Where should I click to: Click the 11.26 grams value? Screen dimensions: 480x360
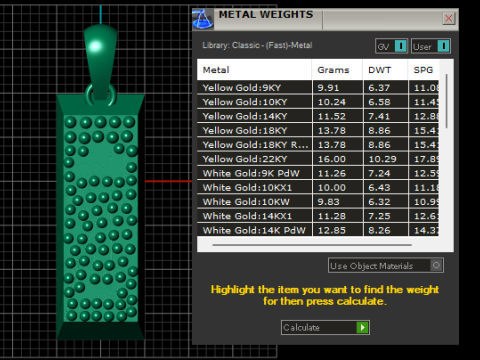click(x=332, y=174)
